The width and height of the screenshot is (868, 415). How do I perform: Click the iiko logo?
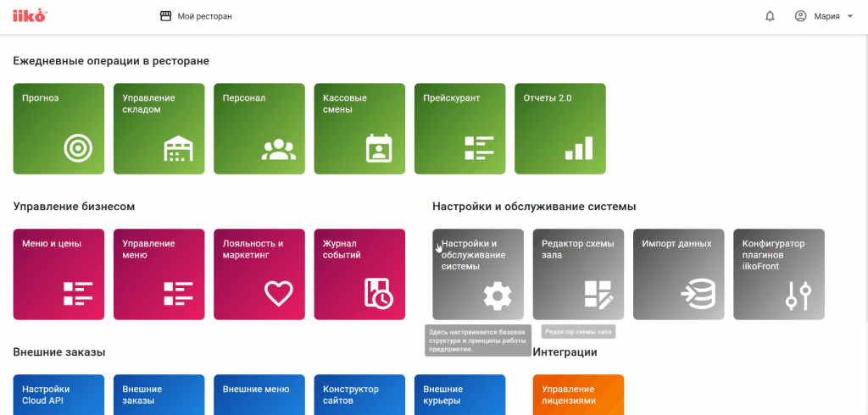[x=29, y=16]
